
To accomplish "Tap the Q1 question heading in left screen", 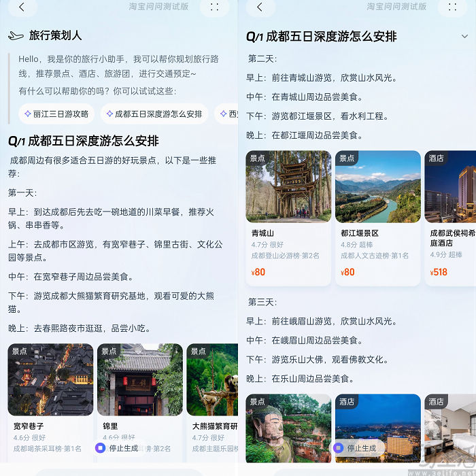I will pos(84,141).
